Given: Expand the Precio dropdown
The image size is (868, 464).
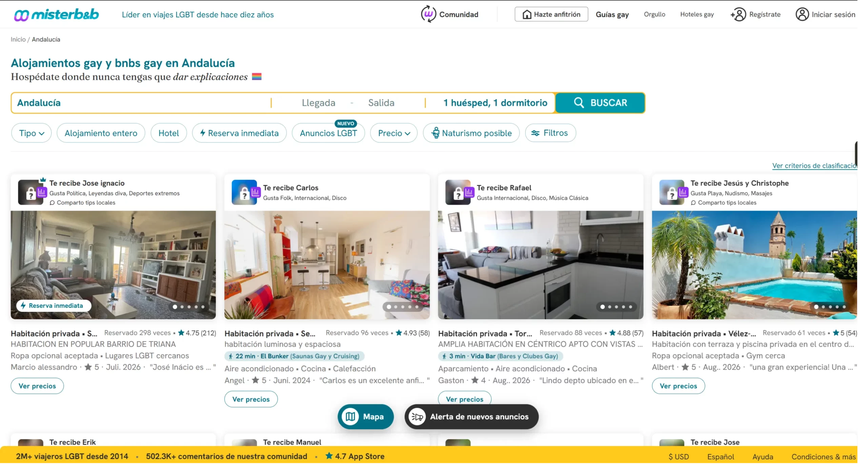Looking at the screenshot, I should [x=394, y=133].
